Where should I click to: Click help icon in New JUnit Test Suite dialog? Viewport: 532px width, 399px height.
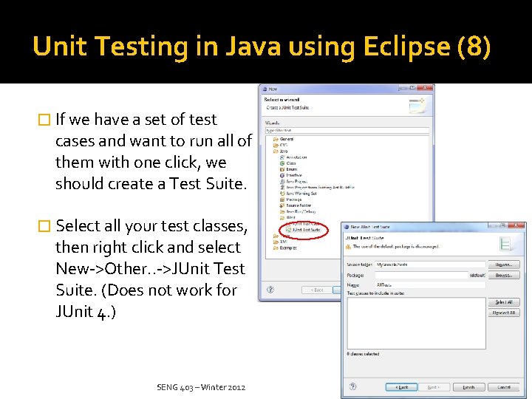tap(353, 386)
